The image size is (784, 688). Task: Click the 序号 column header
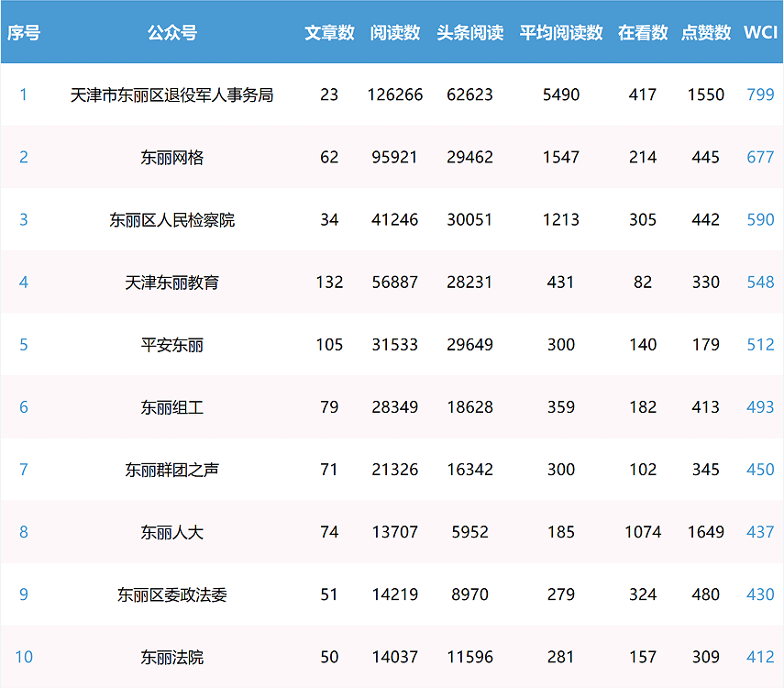click(x=24, y=32)
